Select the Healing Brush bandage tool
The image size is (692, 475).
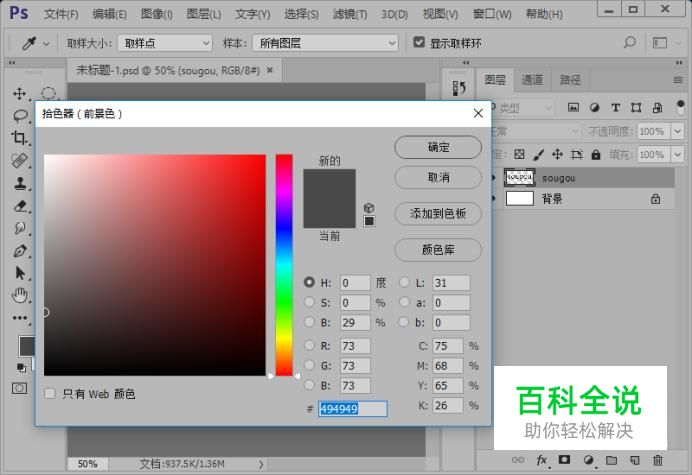coord(19,160)
